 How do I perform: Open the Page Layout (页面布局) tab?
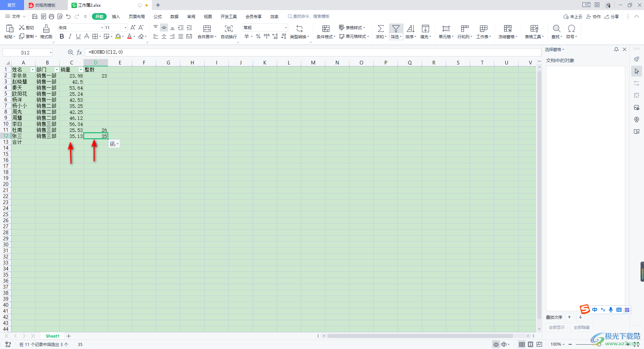pos(137,16)
